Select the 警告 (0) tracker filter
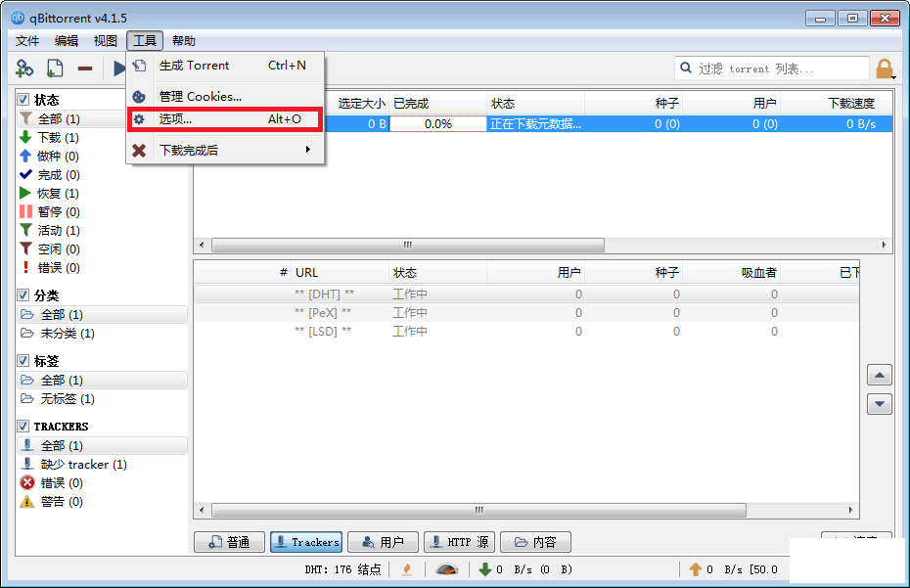Viewport: 910px width, 588px height. pos(52,502)
